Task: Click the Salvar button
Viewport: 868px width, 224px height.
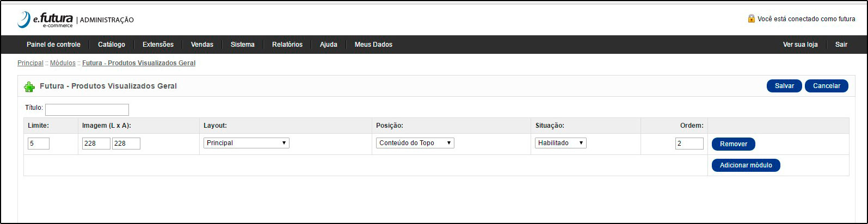Action: click(x=784, y=86)
